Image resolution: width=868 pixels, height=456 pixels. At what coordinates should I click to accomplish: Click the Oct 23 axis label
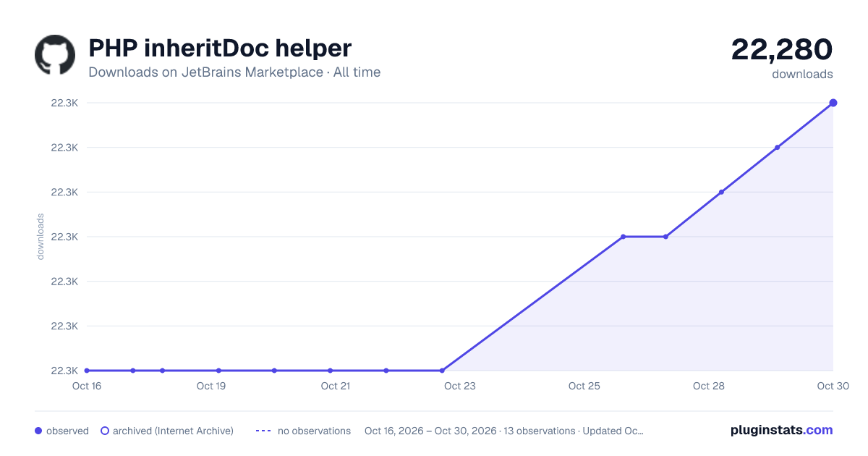460,387
